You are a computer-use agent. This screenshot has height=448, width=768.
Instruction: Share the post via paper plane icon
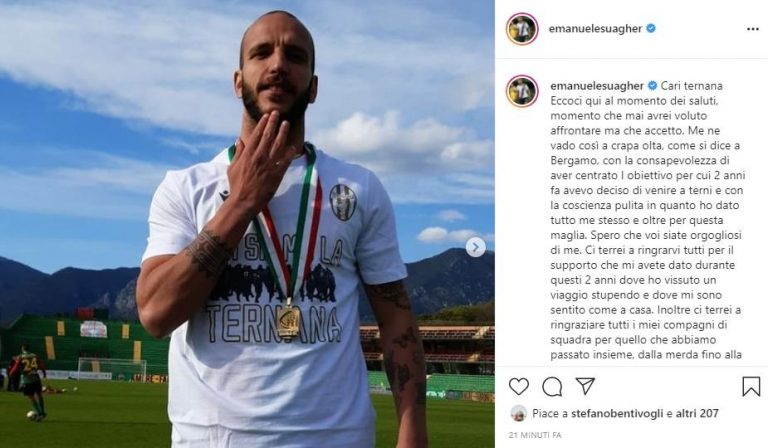pos(585,386)
